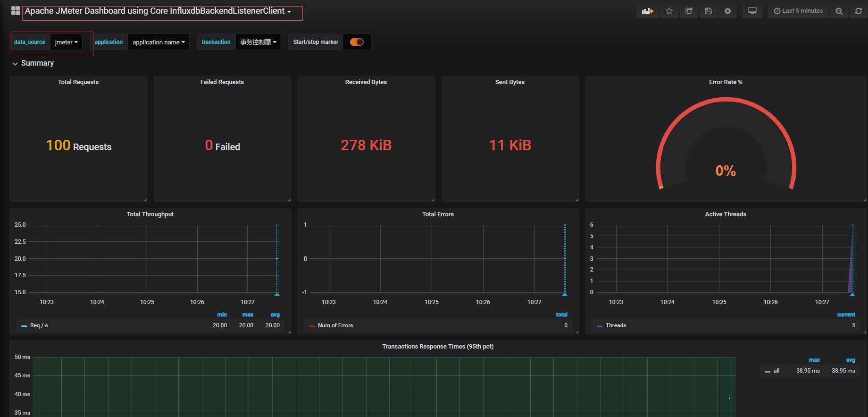Open the Received Bytes panel title menu
This screenshot has width=868, height=417.
(366, 82)
